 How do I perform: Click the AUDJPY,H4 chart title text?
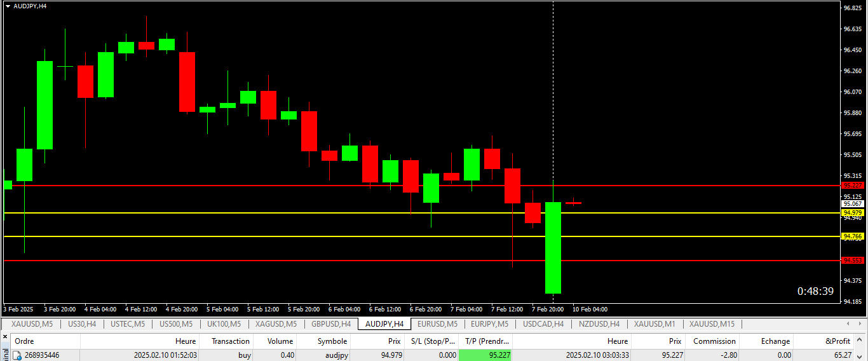(x=30, y=6)
